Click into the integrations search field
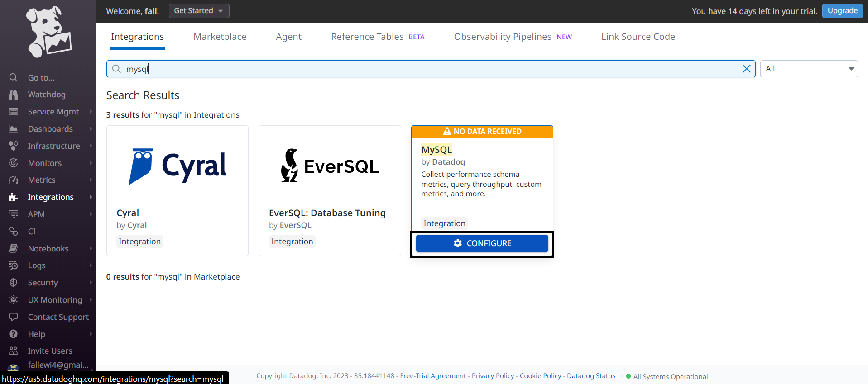This screenshot has width=868, height=384. click(x=431, y=69)
